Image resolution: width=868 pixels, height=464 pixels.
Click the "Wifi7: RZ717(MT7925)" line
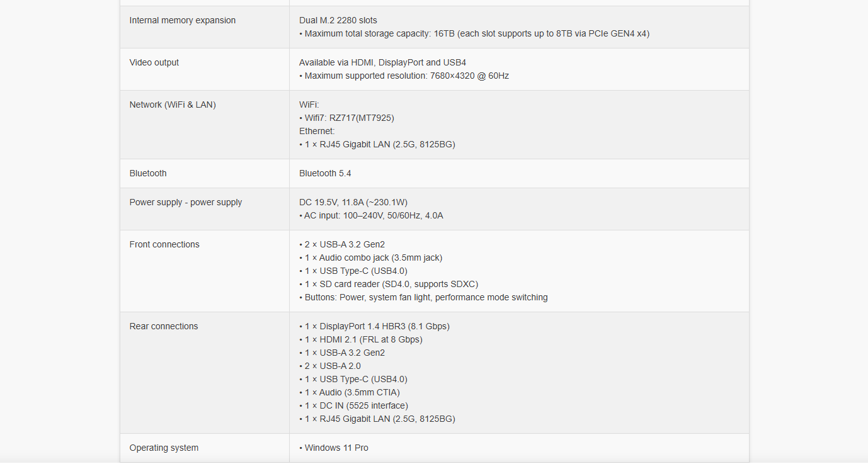[x=349, y=118]
